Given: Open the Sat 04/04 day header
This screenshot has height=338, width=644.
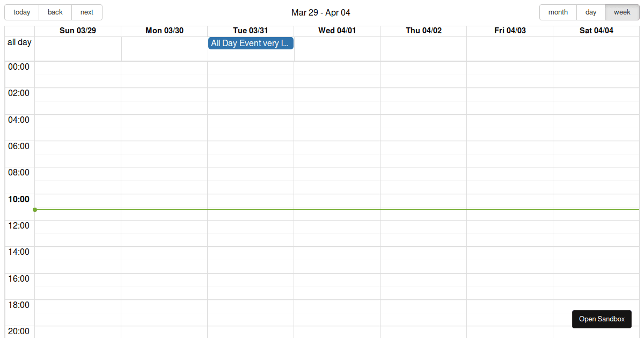Looking at the screenshot, I should 596,31.
